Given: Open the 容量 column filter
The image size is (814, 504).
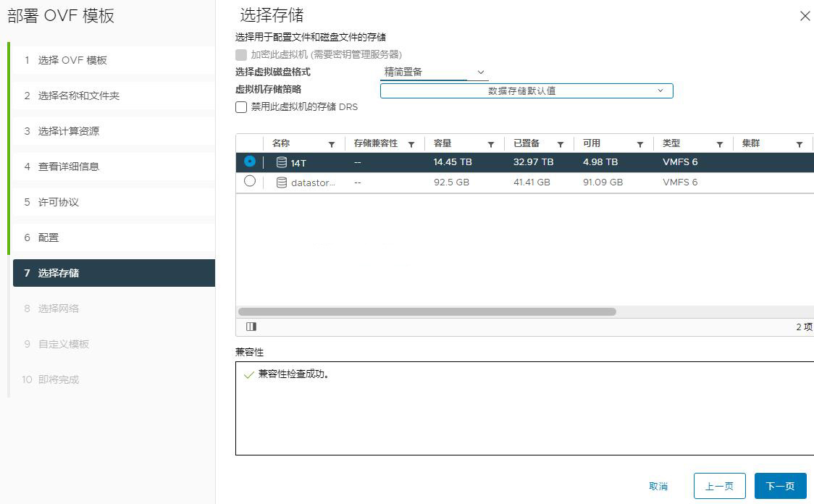Looking at the screenshot, I should click(491, 144).
